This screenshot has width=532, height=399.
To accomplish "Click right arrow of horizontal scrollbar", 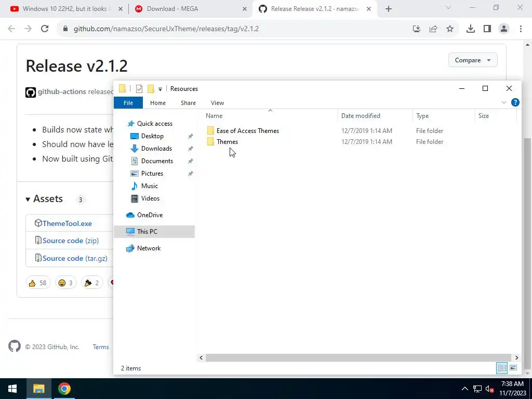I will coord(516,357).
